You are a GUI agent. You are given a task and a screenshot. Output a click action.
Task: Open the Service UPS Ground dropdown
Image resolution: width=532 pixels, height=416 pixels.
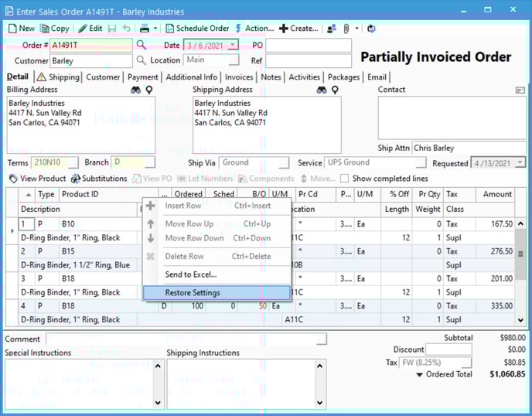[421, 163]
